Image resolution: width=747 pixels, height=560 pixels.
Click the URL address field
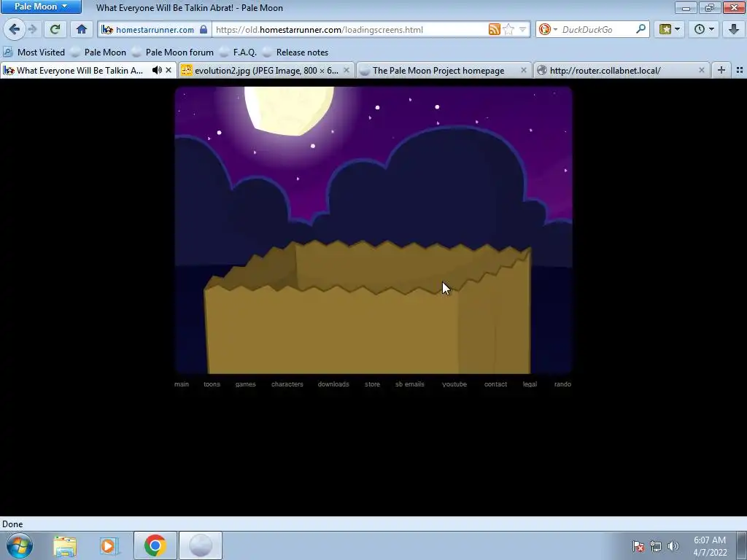[x=350, y=29]
